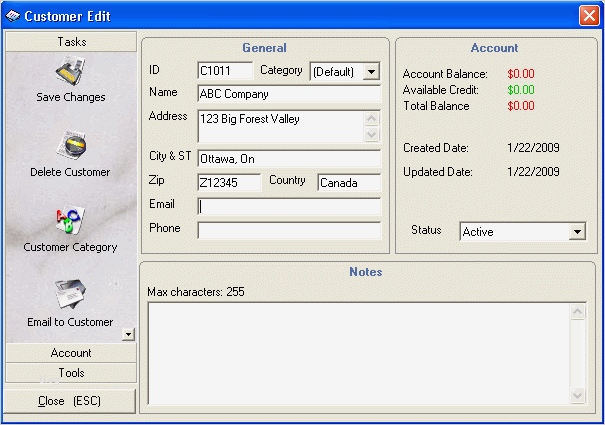The width and height of the screenshot is (605, 425).
Task: Open the Status dropdown arrow
Action: pyautogui.click(x=577, y=232)
